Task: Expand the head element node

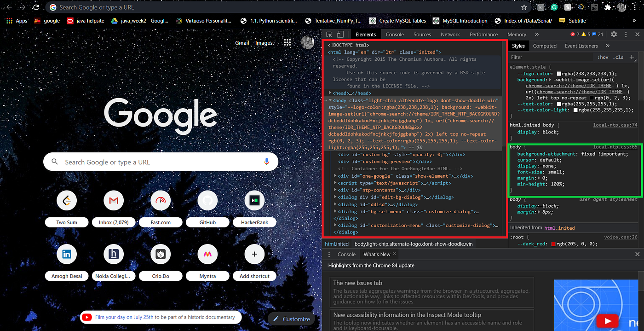Action: pos(330,93)
